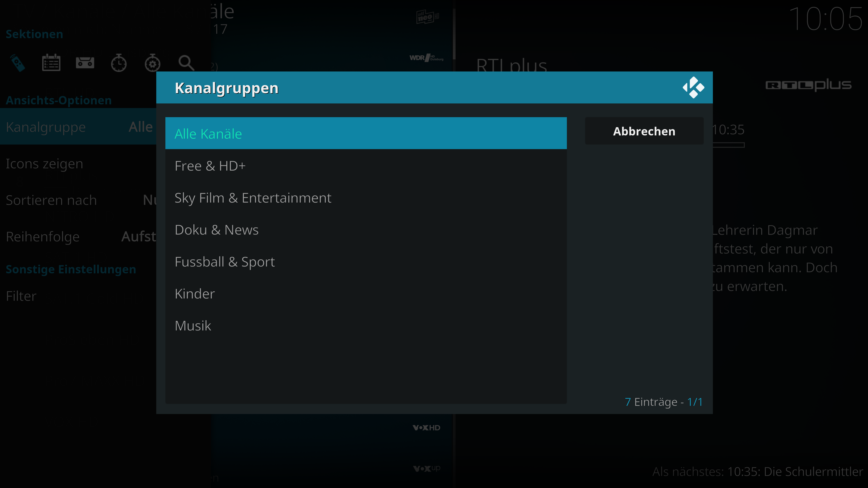Open the Timers clock icon
This screenshot has height=488, width=868.
(x=119, y=63)
